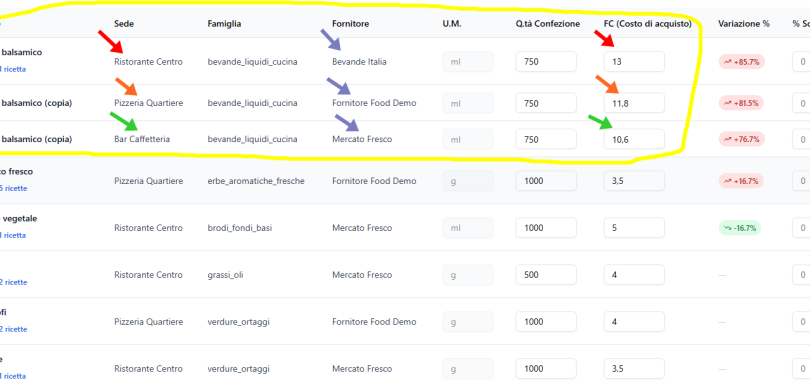
Task: Click verdure_ortaggi in the bottom row
Action: coord(238,368)
